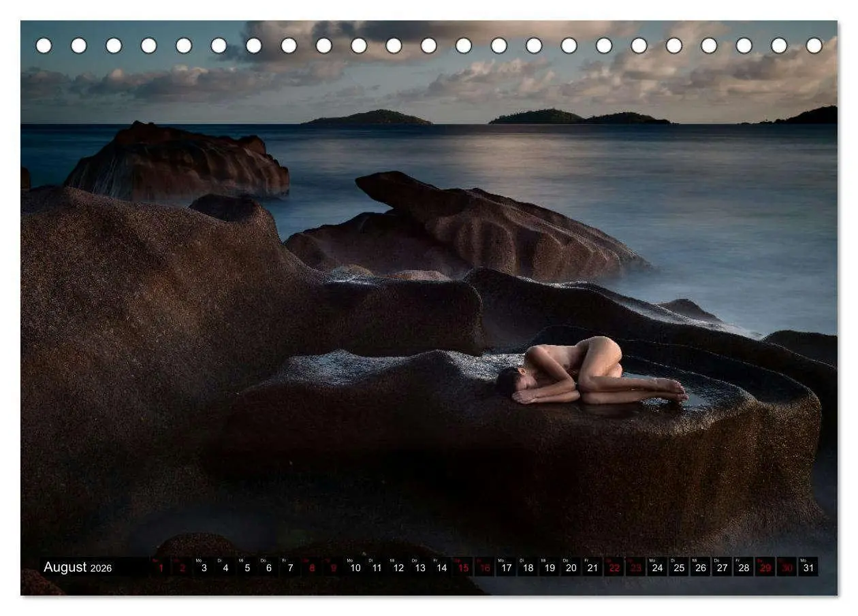Image resolution: width=858 pixels, height=616 pixels.
Task: Click date 25 in the calendar strip
Action: [679, 566]
